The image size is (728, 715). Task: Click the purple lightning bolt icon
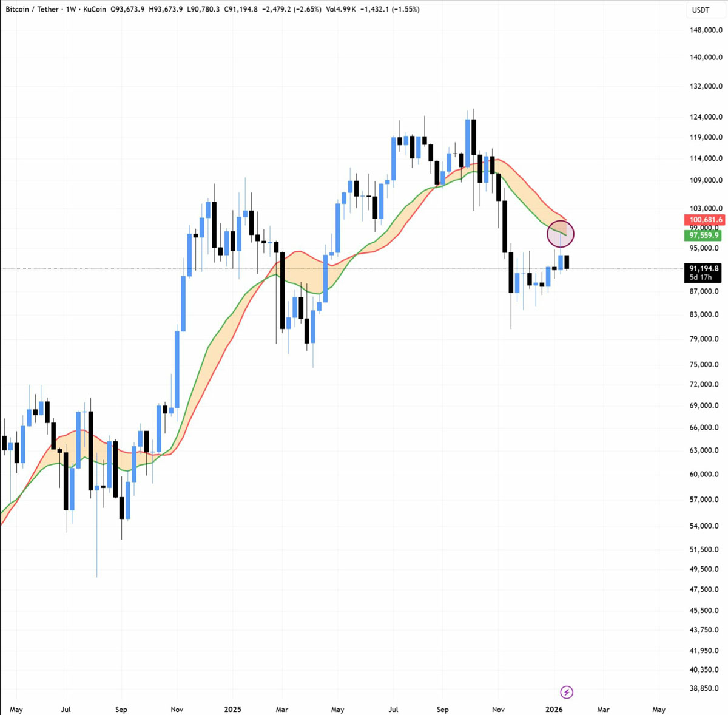pyautogui.click(x=566, y=692)
